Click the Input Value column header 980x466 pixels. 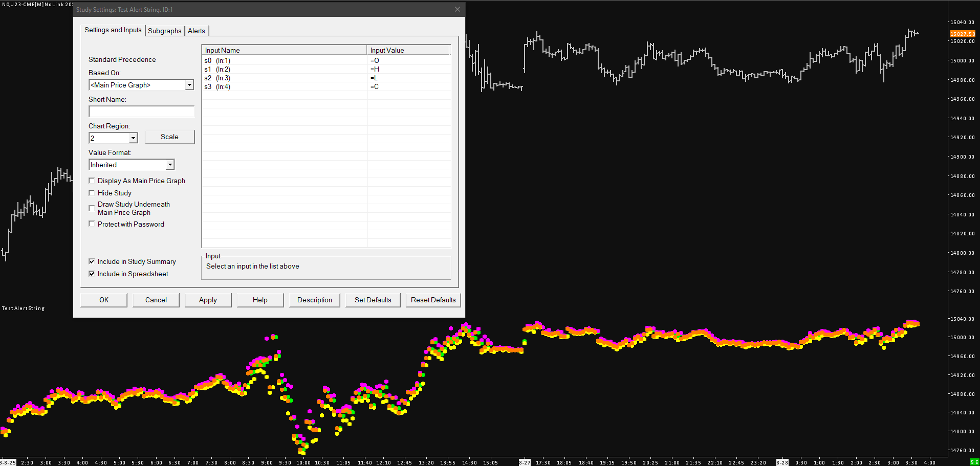coord(408,50)
